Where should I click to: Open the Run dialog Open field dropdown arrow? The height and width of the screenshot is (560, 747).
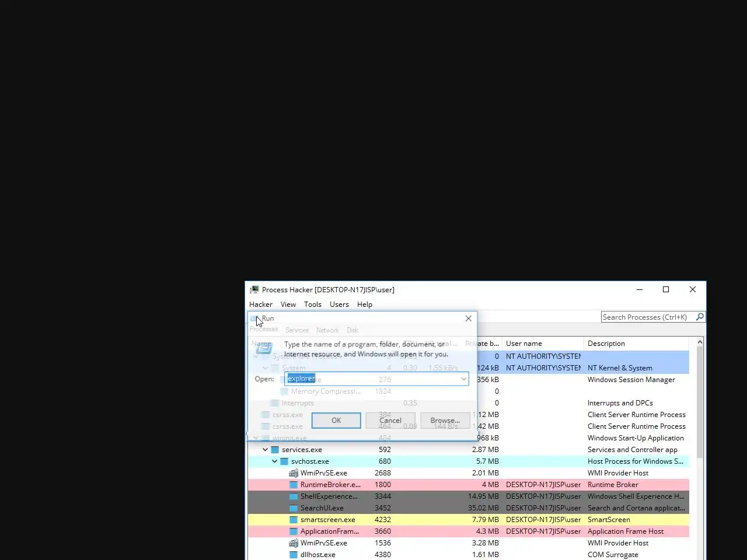pos(463,379)
